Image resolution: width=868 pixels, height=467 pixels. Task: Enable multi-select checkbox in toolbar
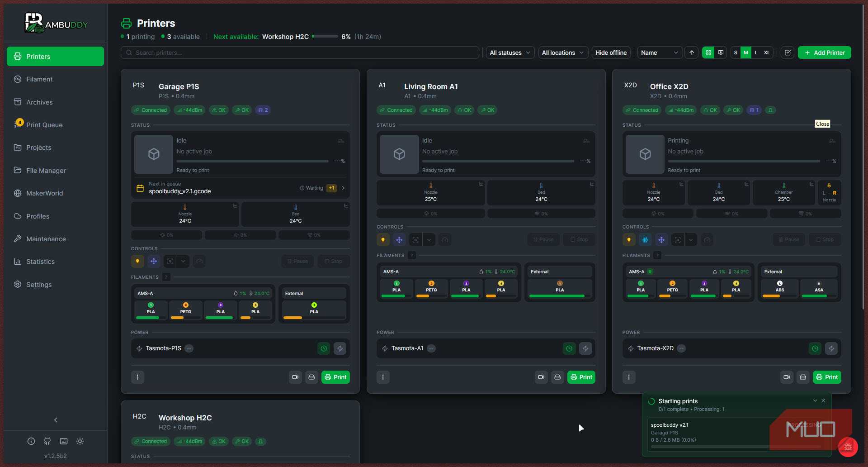click(788, 52)
